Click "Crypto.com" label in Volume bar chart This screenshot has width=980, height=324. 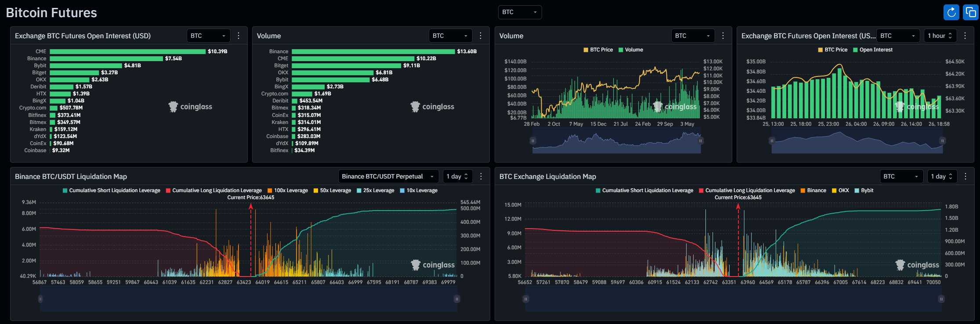click(275, 94)
